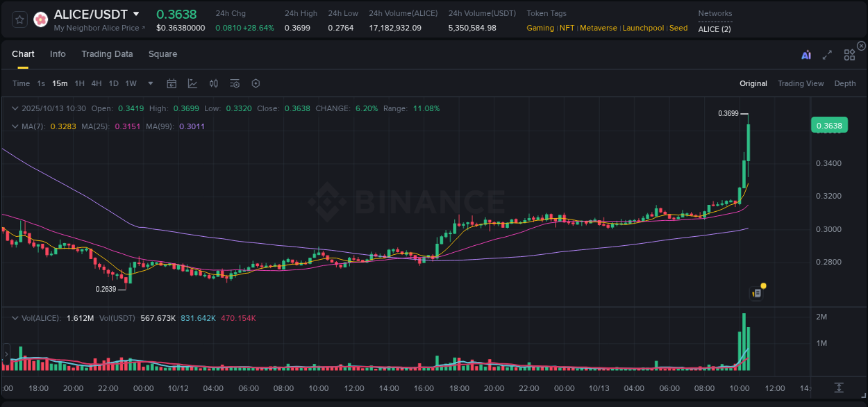
Task: Switch to the Depth chart view
Action: click(845, 83)
